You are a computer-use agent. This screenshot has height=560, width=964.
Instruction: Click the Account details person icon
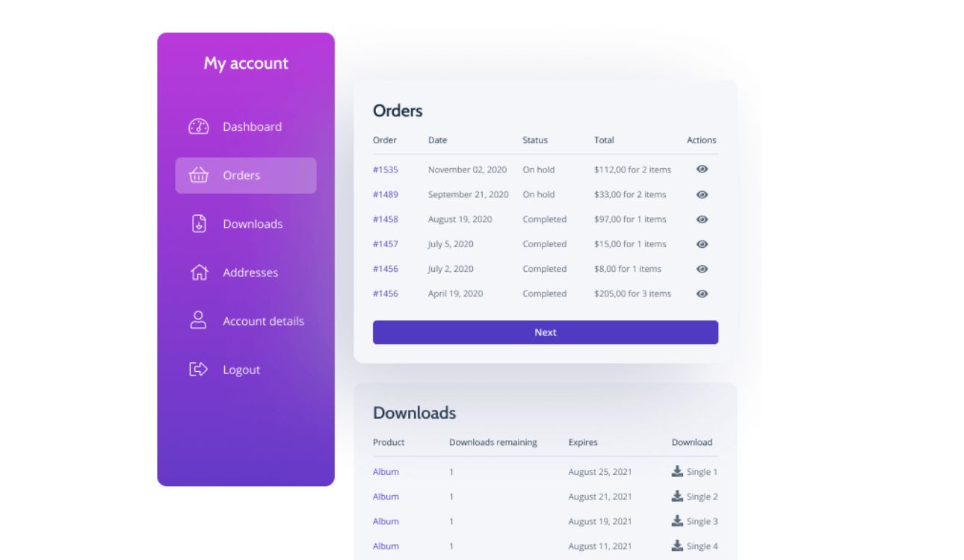point(198,320)
